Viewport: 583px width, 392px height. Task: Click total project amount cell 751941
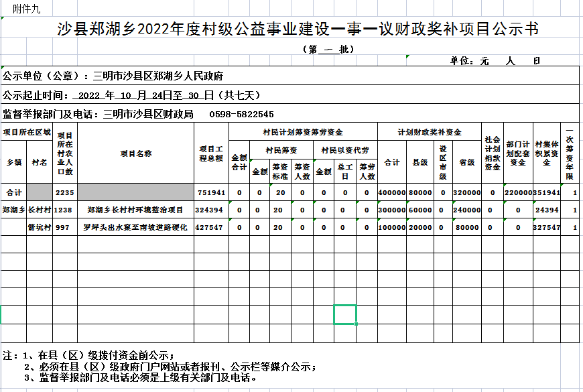click(211, 192)
